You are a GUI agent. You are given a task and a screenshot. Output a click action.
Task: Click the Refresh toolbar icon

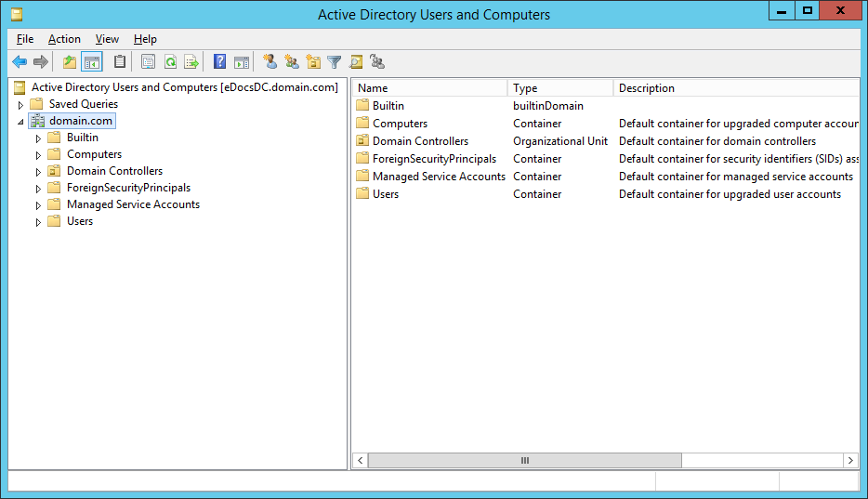click(x=170, y=62)
